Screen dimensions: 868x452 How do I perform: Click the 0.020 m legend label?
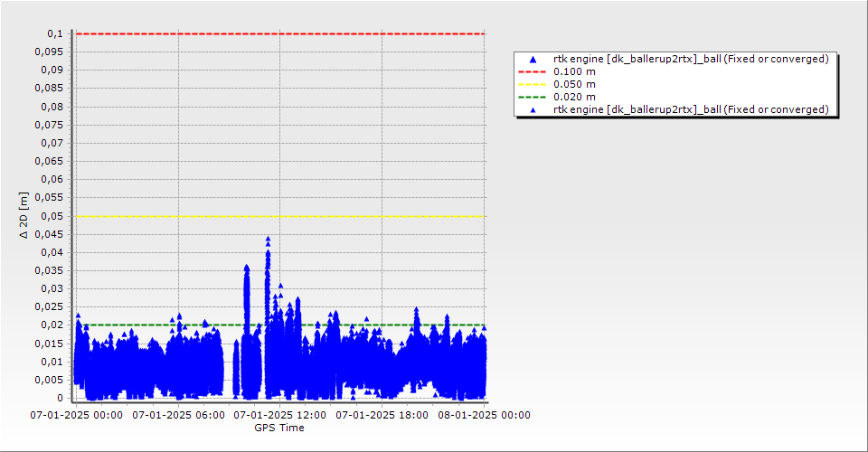pyautogui.click(x=575, y=97)
